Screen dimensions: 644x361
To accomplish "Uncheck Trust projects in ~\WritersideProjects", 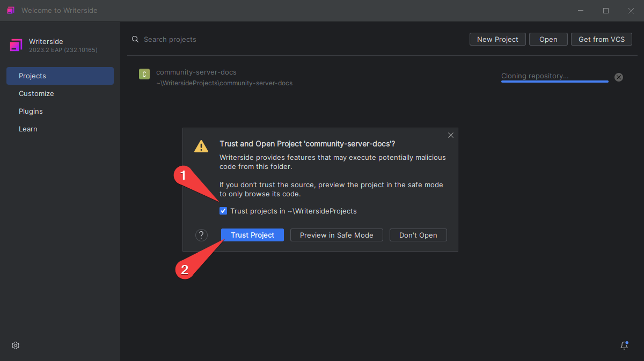I will (x=223, y=211).
